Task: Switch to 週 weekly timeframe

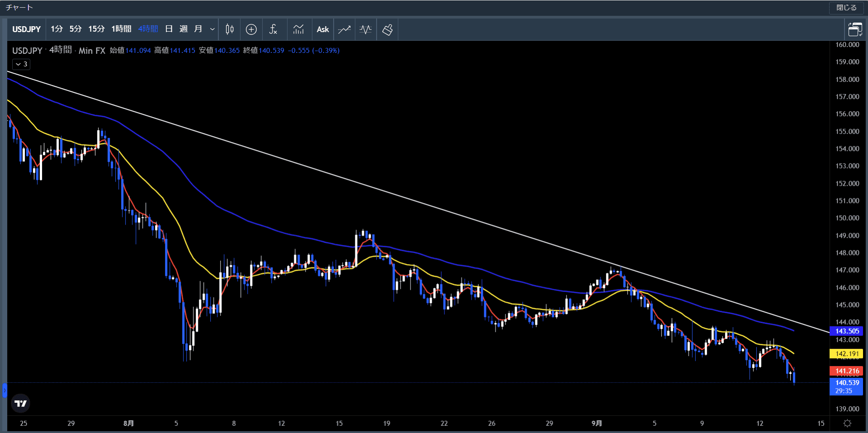Action: (x=184, y=29)
